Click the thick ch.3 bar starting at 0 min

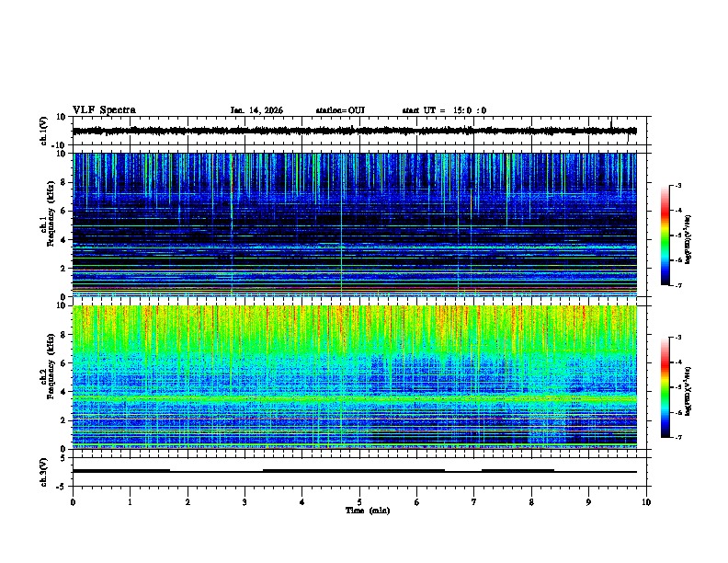point(121,471)
